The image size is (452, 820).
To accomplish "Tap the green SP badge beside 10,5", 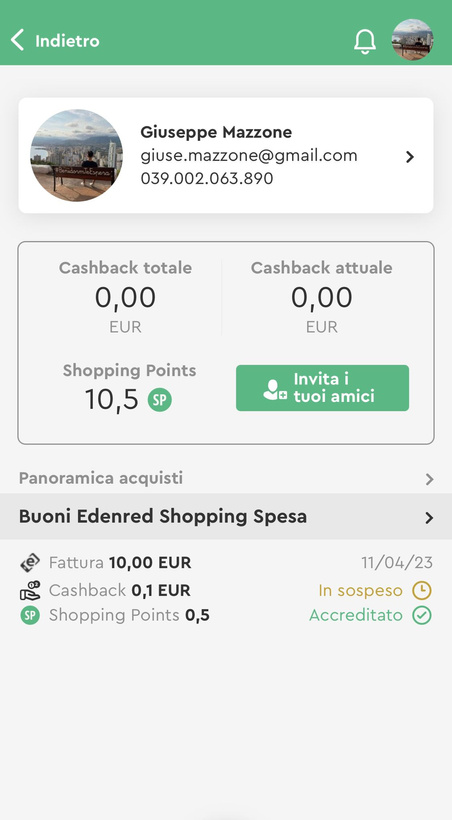I will [x=160, y=400].
